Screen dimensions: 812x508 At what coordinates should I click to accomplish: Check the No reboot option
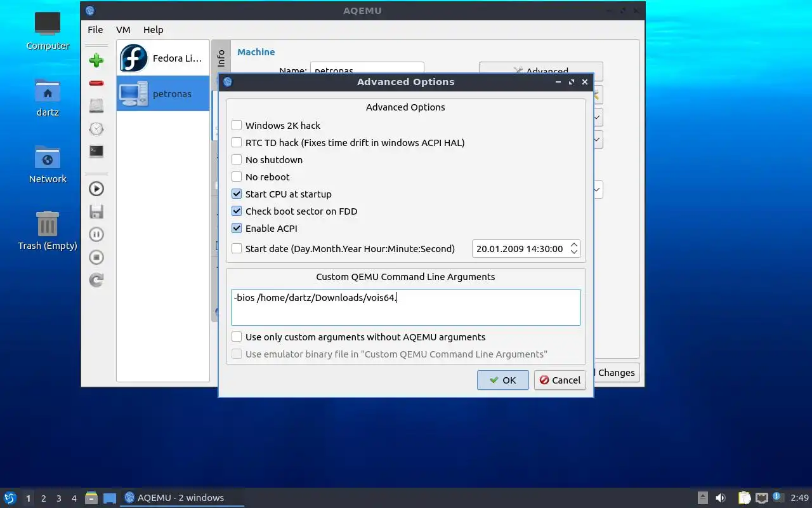[x=237, y=177]
